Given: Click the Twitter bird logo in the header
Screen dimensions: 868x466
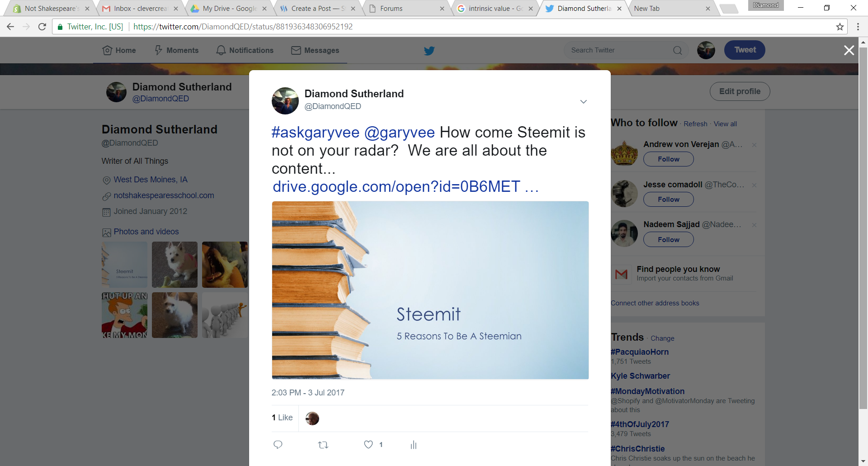Looking at the screenshot, I should pos(429,51).
